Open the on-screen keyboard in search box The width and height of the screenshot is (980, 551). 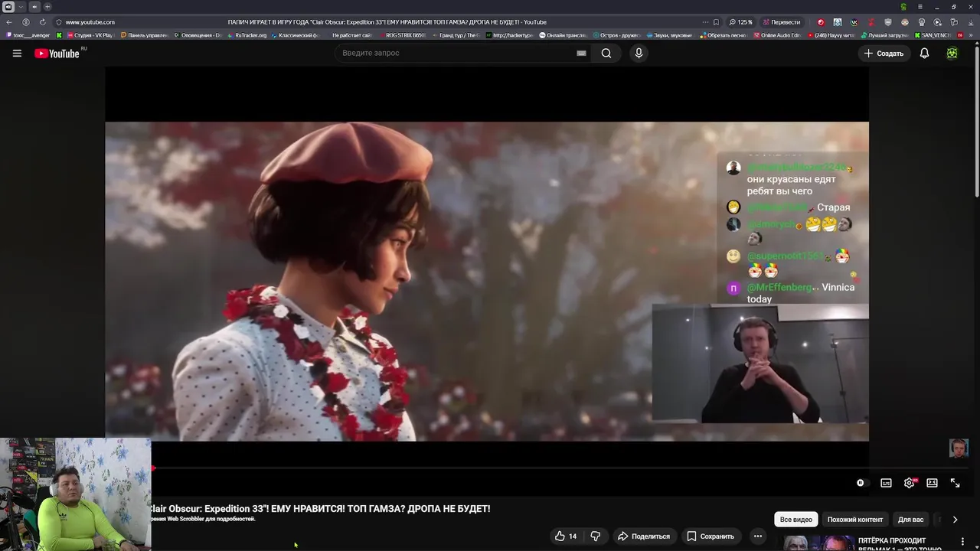tap(581, 53)
